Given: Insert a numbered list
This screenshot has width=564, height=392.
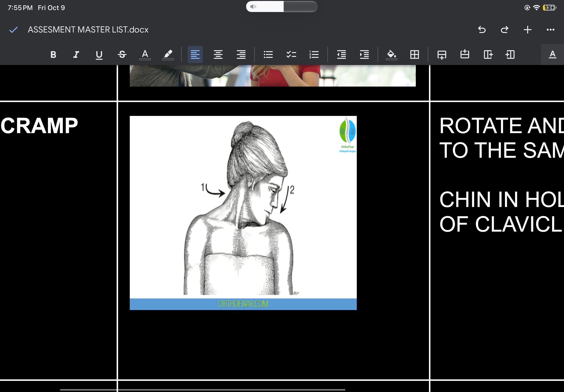Looking at the screenshot, I should point(314,54).
